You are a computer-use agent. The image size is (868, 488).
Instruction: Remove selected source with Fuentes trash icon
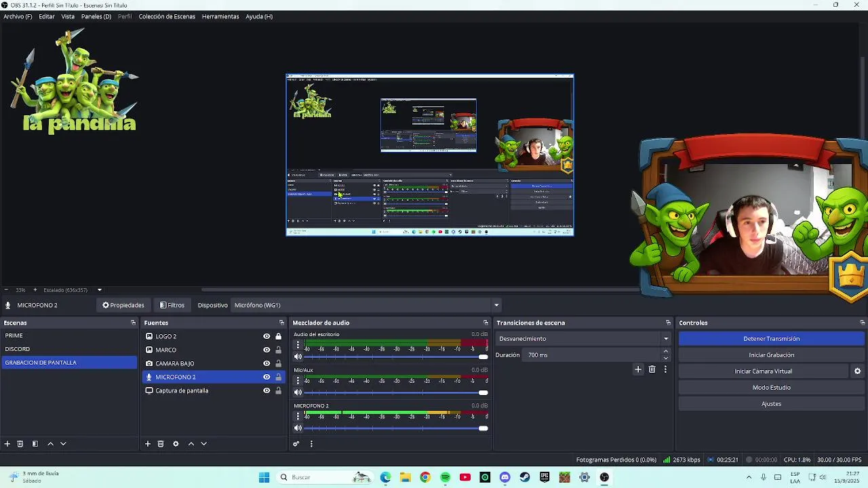161,444
